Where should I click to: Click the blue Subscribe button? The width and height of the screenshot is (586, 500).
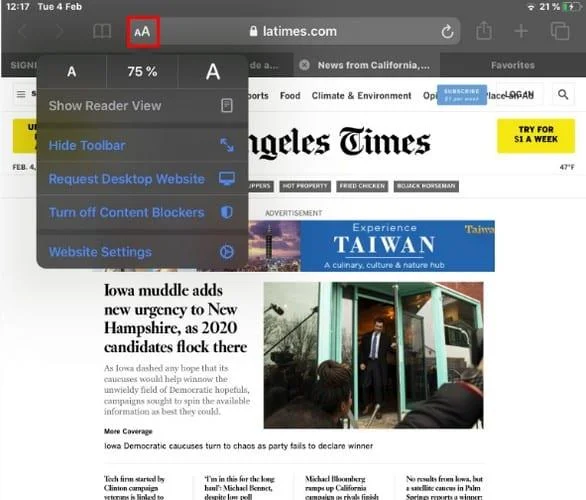[x=462, y=95]
